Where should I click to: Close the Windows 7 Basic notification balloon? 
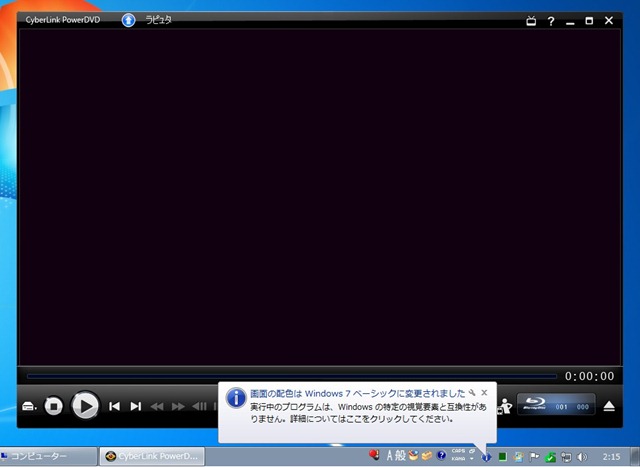point(484,393)
